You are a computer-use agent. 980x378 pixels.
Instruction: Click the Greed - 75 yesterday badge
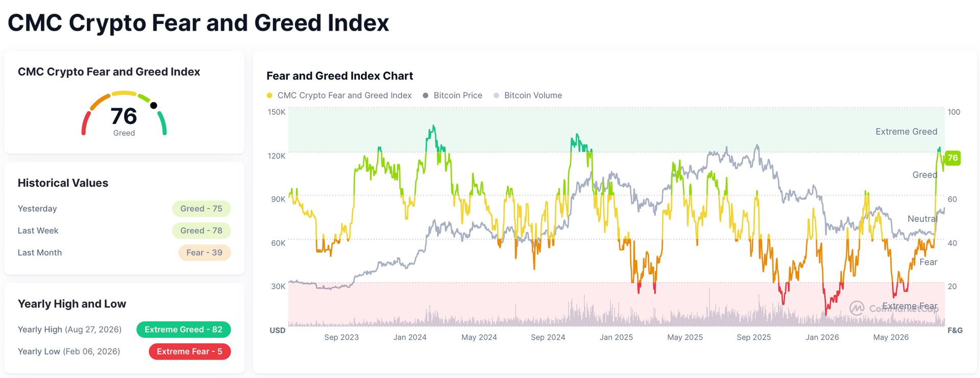point(201,209)
